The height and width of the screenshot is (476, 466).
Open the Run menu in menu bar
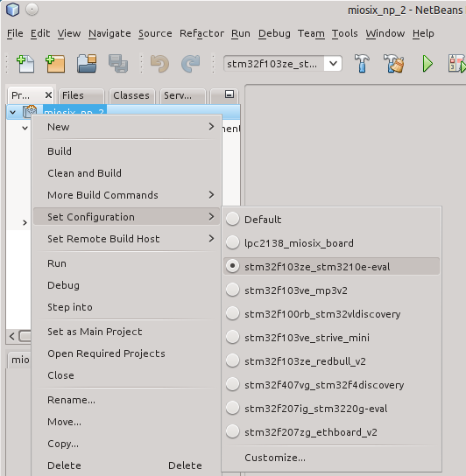point(241,33)
